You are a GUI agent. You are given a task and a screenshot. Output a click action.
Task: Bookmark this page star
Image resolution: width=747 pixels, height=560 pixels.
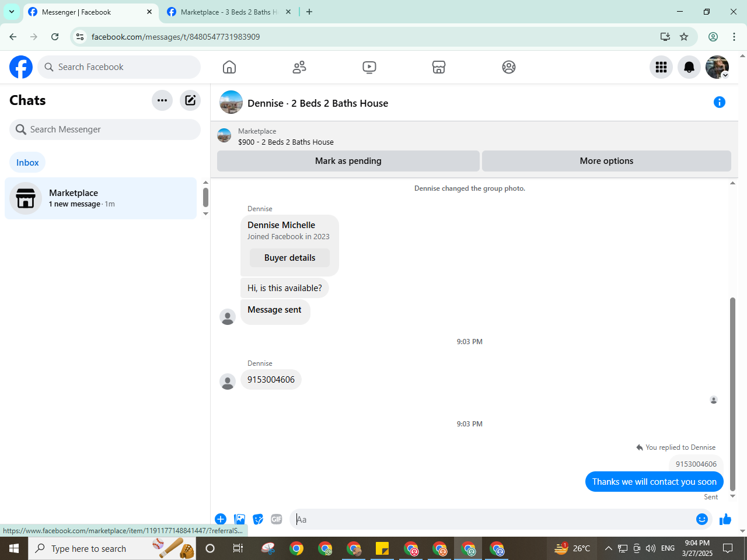pyautogui.click(x=684, y=37)
